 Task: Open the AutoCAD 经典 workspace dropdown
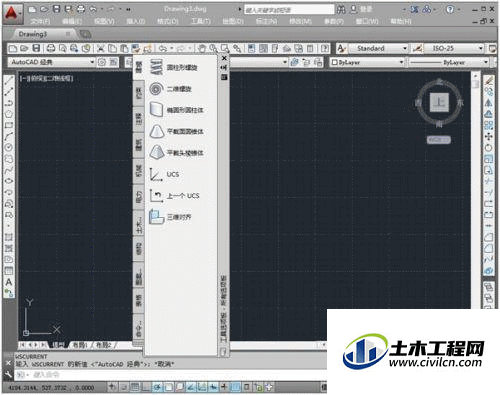(52, 62)
